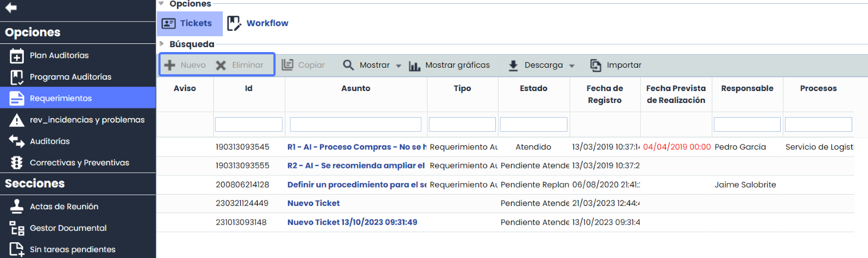The height and width of the screenshot is (258, 868).
Task: Open Programa Auditorías from the sidebar
Action: pyautogui.click(x=70, y=77)
